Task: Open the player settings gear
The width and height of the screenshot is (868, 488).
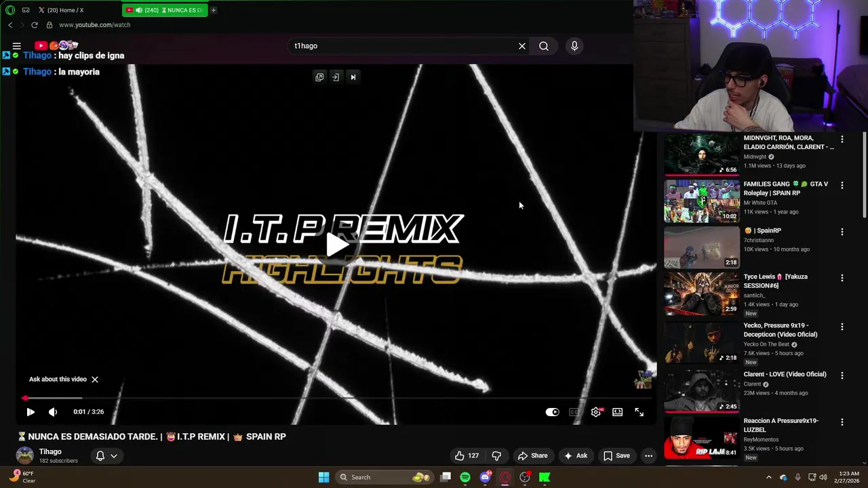Action: pos(596,412)
